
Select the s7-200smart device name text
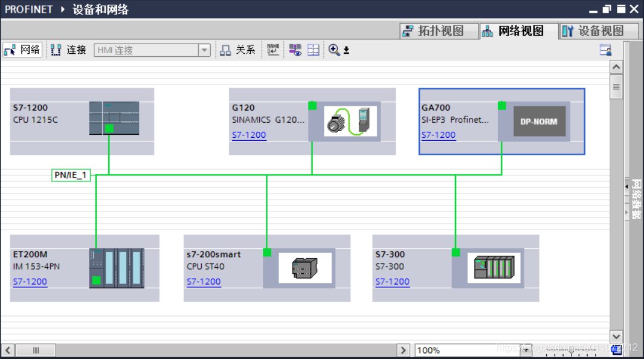click(214, 254)
